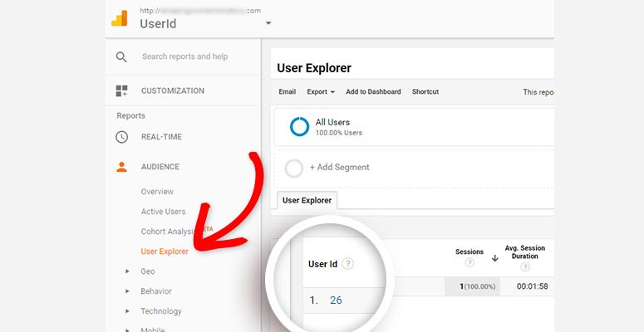Select User Explorer in sidebar
Image resolution: width=644 pixels, height=332 pixels.
click(x=165, y=251)
